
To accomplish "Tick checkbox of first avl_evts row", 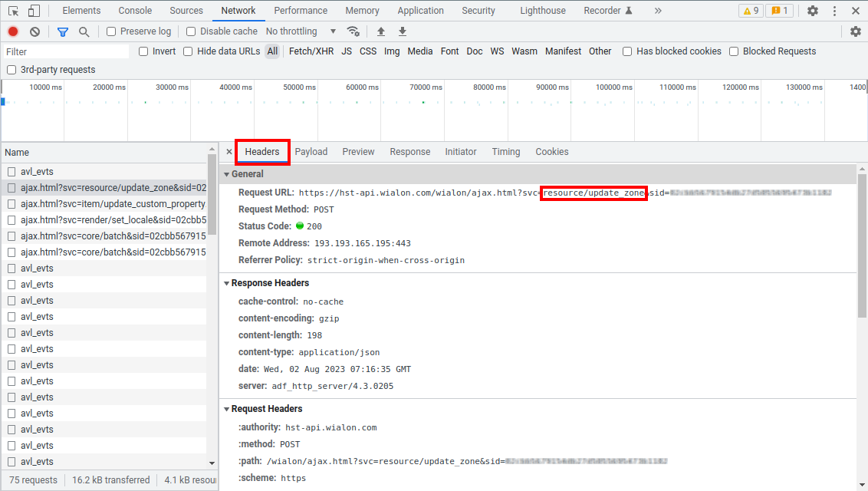I will coord(11,172).
